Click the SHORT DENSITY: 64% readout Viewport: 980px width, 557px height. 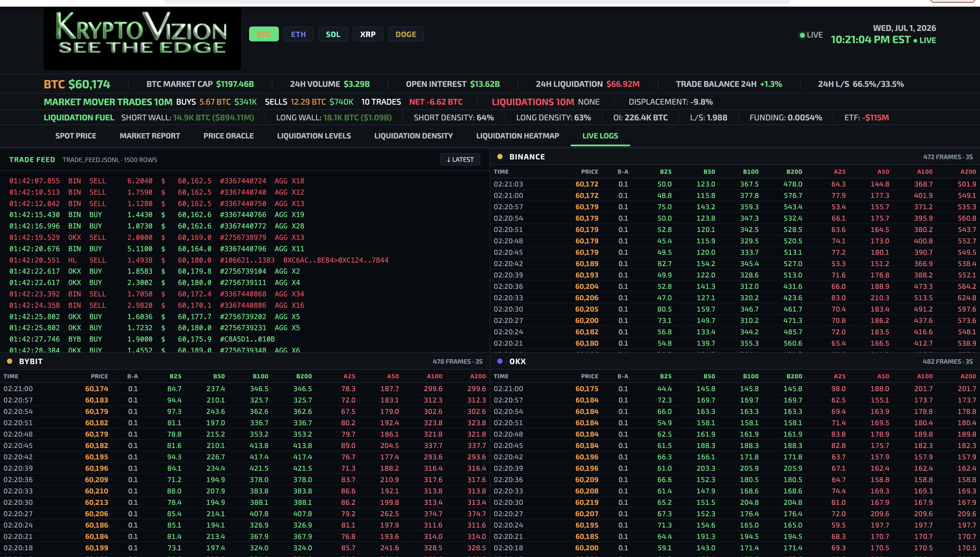(454, 118)
